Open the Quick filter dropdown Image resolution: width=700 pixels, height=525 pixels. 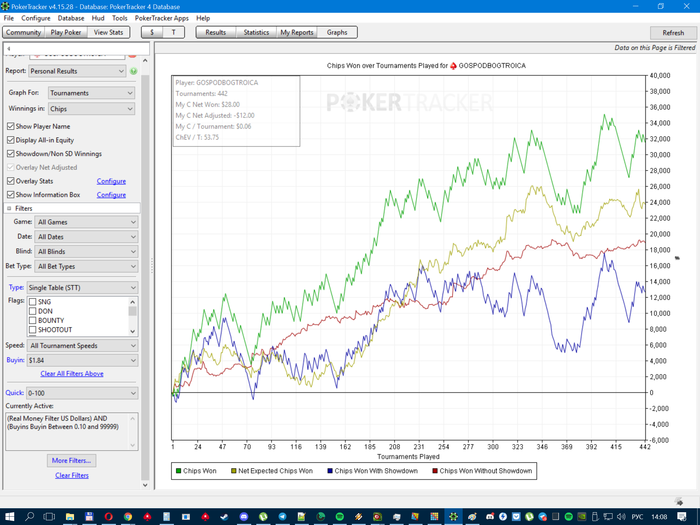[x=83, y=393]
